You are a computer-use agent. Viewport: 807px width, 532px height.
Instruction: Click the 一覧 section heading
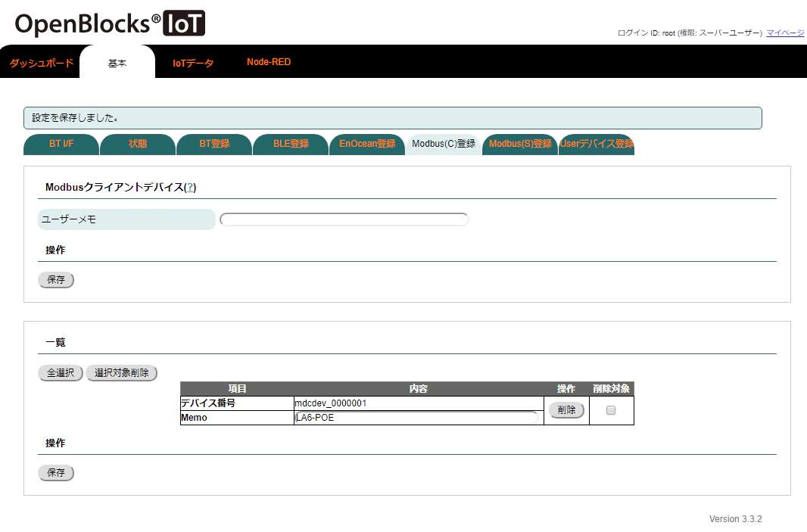[55, 343]
